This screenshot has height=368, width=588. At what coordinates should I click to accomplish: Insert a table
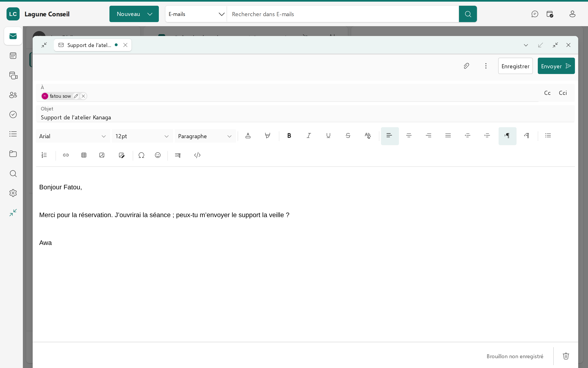pyautogui.click(x=84, y=155)
